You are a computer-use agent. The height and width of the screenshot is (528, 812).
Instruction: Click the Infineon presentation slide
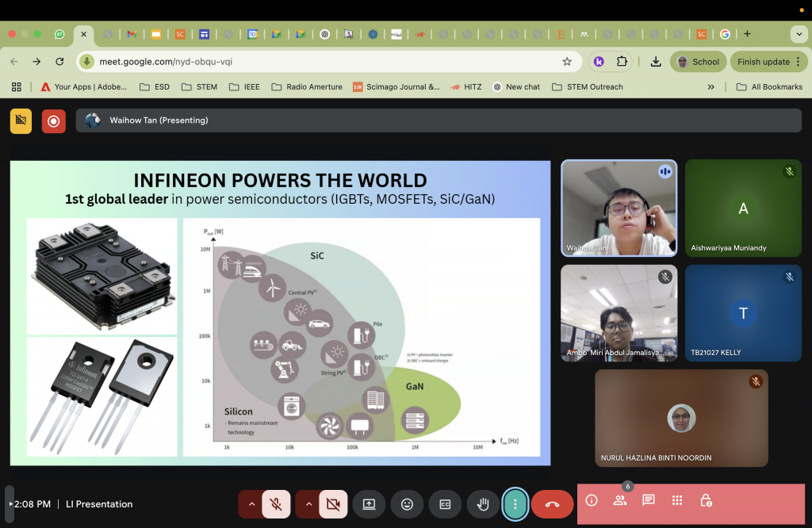pyautogui.click(x=280, y=313)
